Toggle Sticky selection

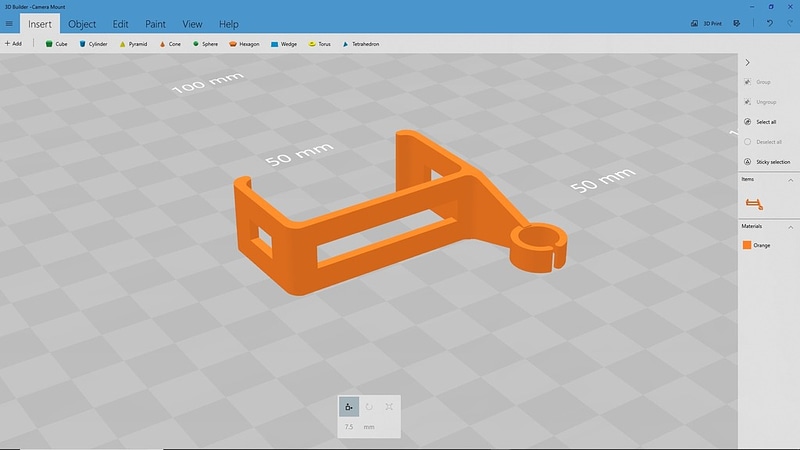(767, 162)
